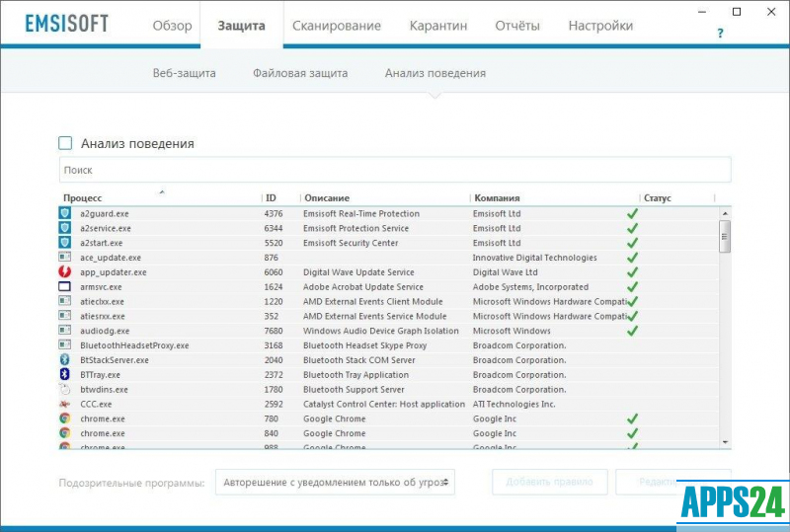Click the armsvc.exe process icon

click(x=65, y=286)
